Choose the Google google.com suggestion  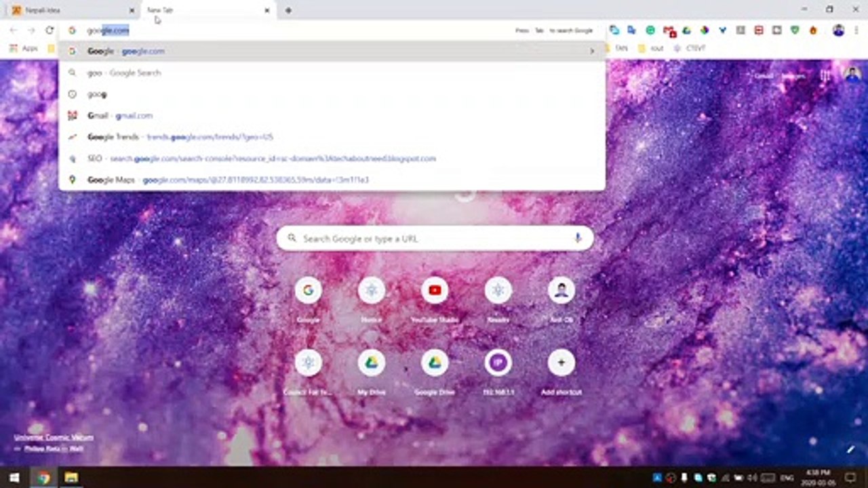click(x=332, y=51)
